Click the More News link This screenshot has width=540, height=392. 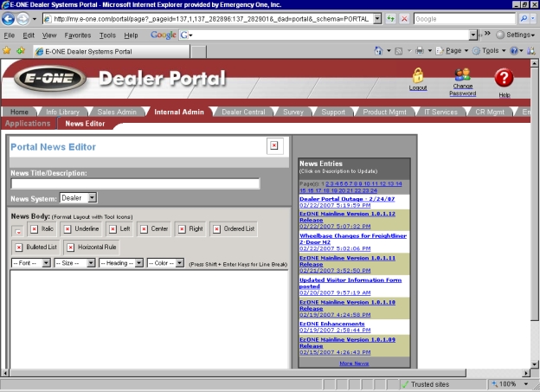(x=354, y=363)
